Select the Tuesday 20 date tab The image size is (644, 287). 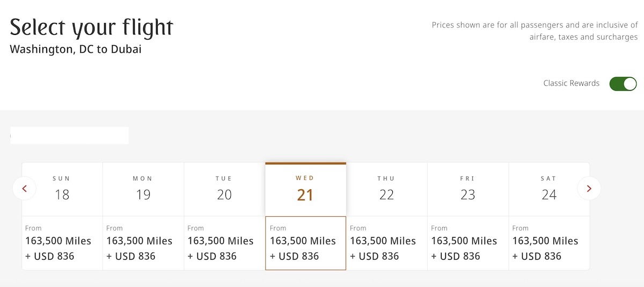224,189
